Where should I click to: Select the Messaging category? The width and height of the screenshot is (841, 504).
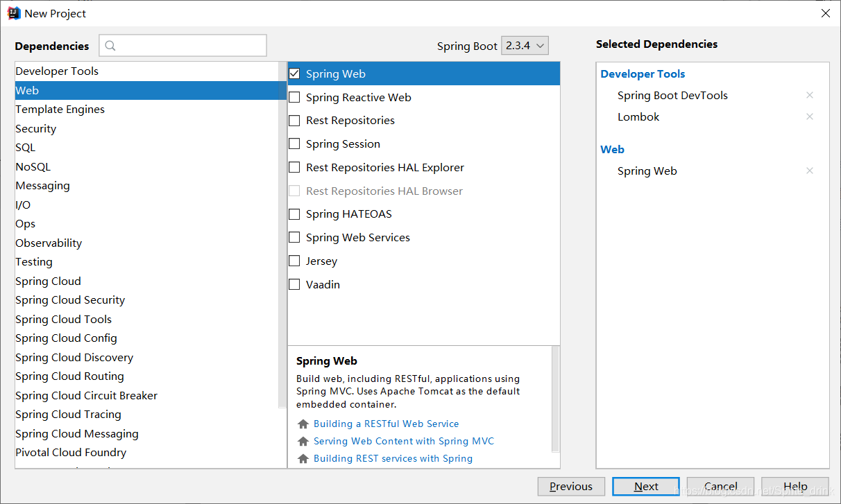(x=146, y=186)
